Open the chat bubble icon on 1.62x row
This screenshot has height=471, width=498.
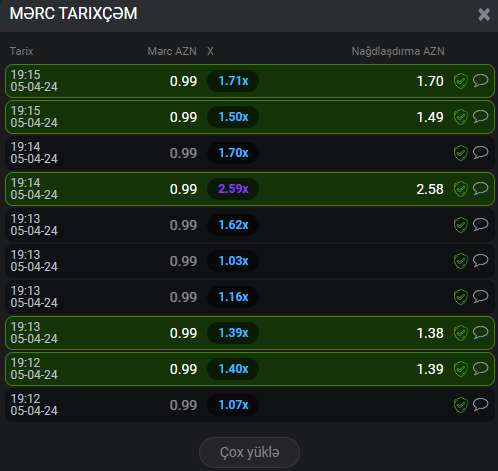[480, 224]
